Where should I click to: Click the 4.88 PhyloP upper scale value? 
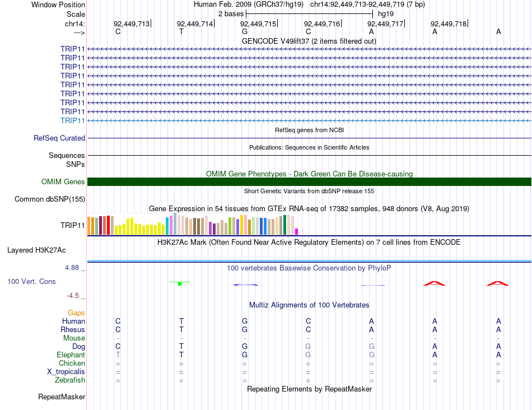click(72, 268)
